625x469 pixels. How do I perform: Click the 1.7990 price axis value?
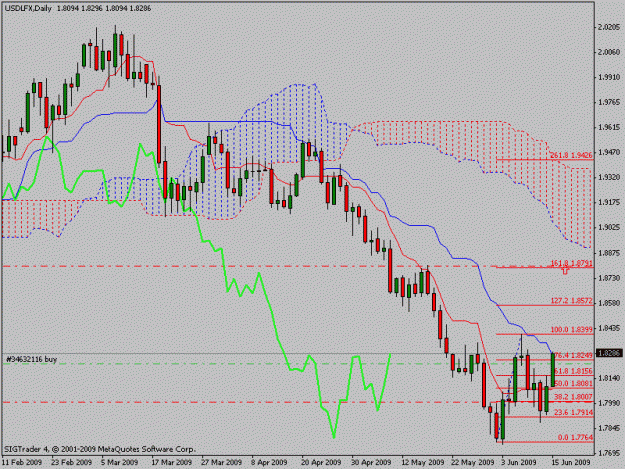click(x=609, y=403)
